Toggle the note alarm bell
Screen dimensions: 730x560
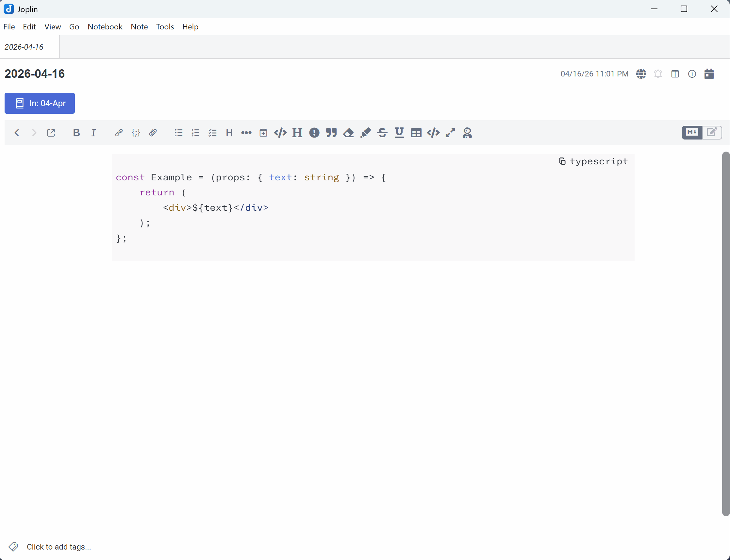coord(658,74)
